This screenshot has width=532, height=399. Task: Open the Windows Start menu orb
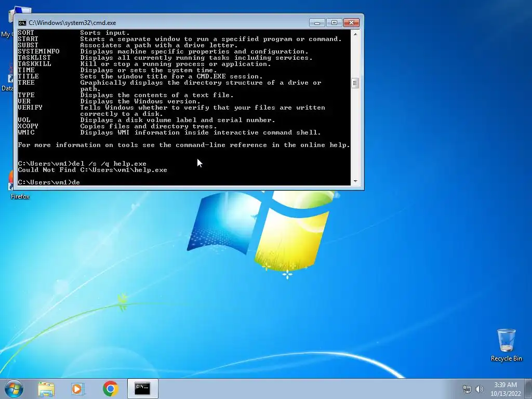pos(14,389)
